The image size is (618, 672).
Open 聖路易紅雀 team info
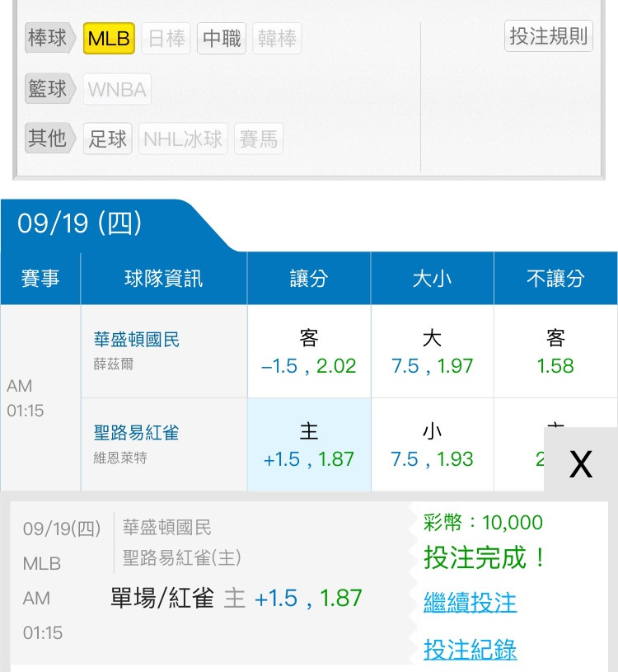click(137, 433)
